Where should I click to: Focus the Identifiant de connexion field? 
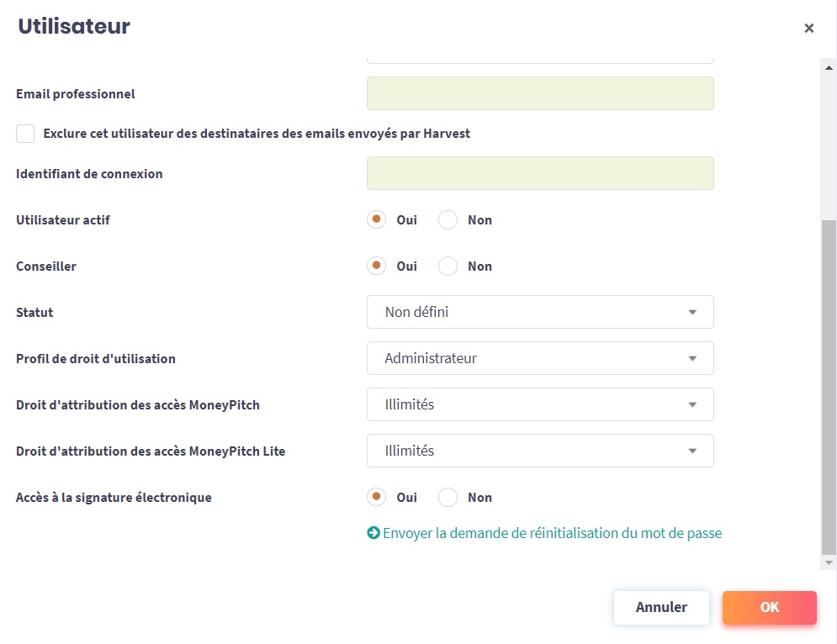point(540,173)
